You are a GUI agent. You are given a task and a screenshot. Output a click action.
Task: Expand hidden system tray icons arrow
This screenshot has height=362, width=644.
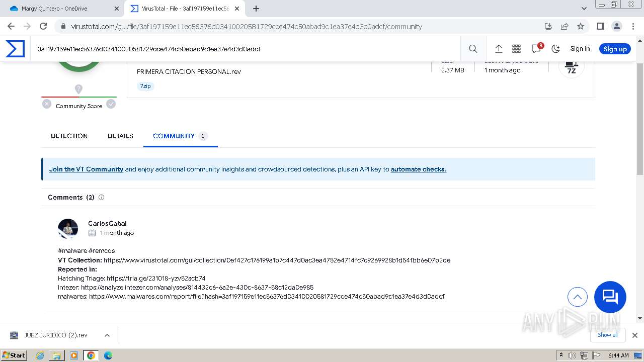(x=561, y=355)
